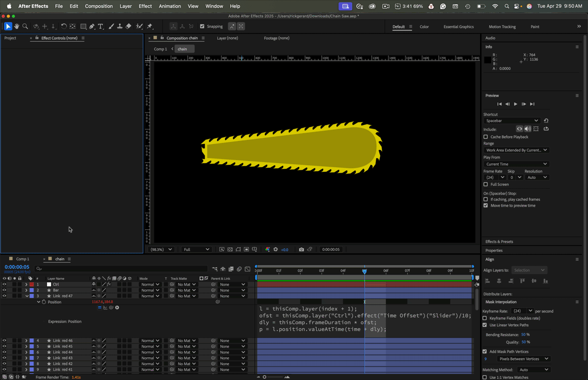This screenshot has height=380, width=588.
Task: Enable Cache Before Playback
Action: tap(485, 137)
